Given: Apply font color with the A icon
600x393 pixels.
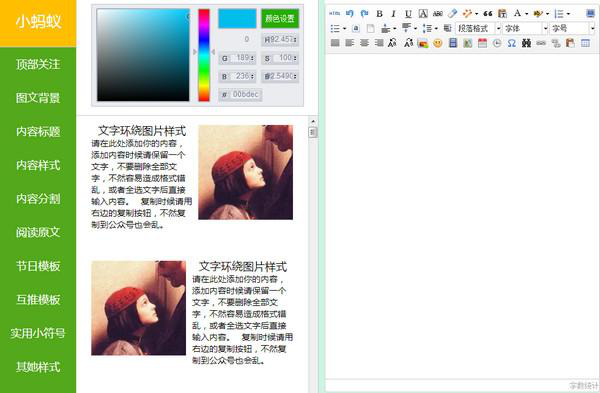Looking at the screenshot, I should pyautogui.click(x=517, y=13).
